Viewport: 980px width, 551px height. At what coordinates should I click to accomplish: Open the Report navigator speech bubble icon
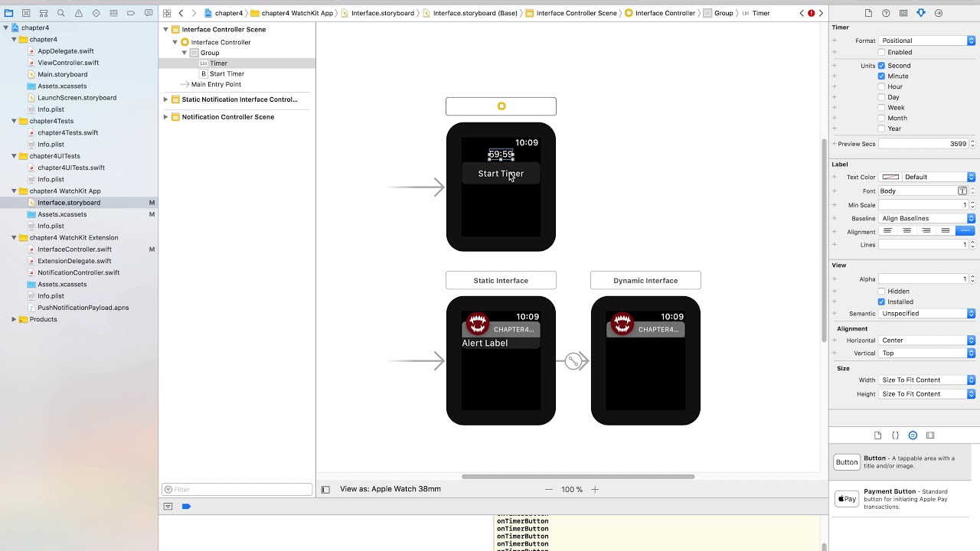pyautogui.click(x=149, y=13)
